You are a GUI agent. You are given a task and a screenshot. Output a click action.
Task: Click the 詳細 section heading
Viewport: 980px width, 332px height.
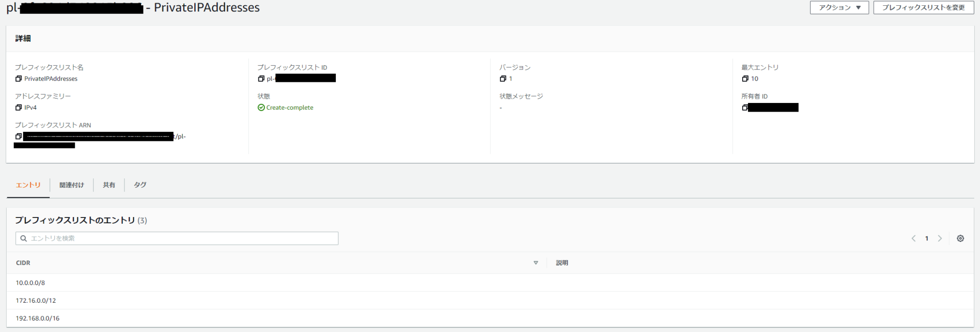(23, 38)
